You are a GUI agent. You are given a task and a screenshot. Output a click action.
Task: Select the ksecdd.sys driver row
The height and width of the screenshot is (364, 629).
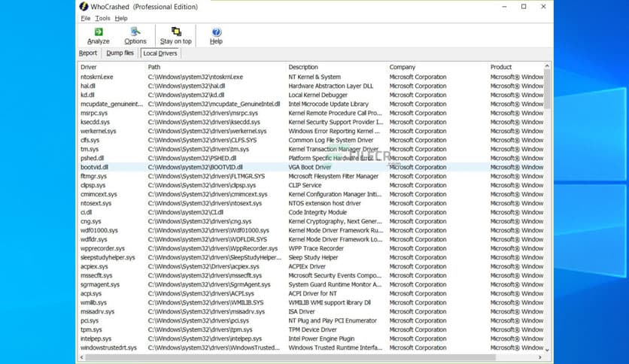tap(311, 122)
